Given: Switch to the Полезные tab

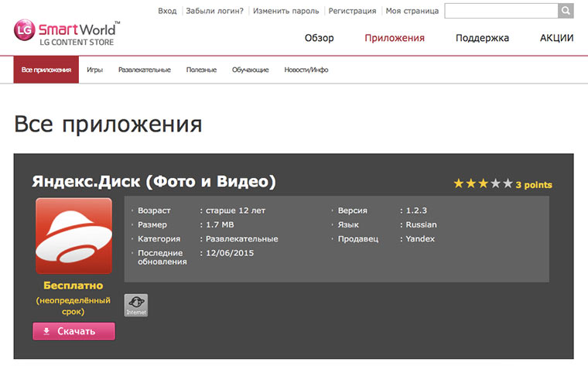Looking at the screenshot, I should coord(201,70).
